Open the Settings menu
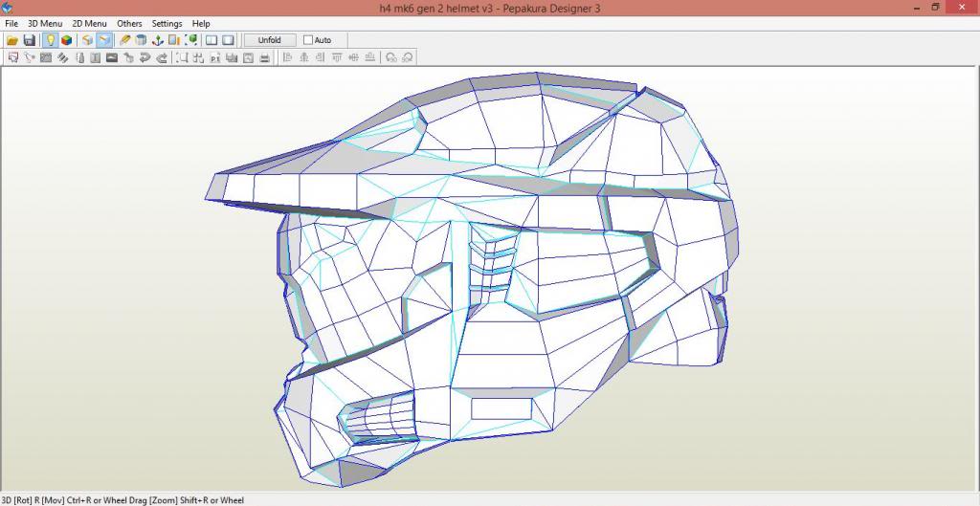 (167, 23)
